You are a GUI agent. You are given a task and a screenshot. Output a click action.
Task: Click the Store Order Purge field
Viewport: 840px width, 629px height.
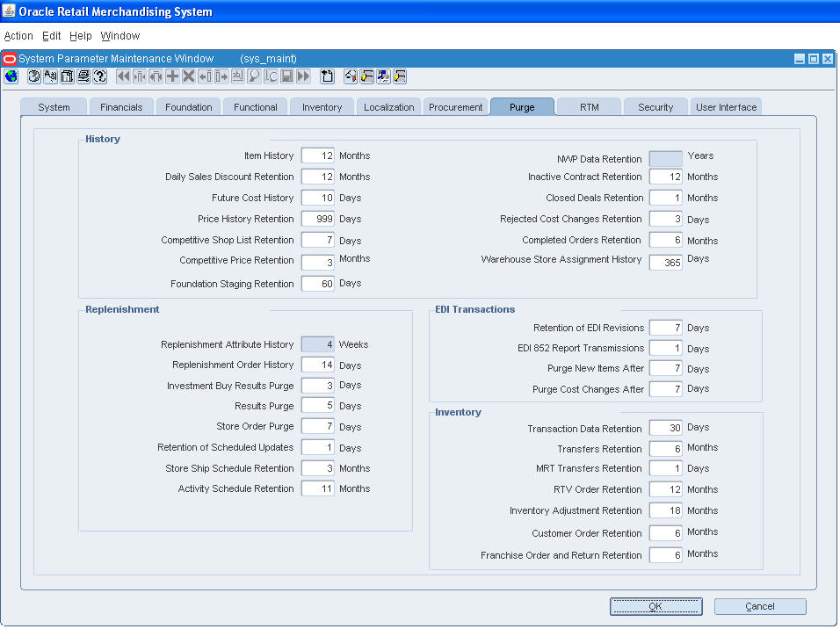[x=318, y=426]
